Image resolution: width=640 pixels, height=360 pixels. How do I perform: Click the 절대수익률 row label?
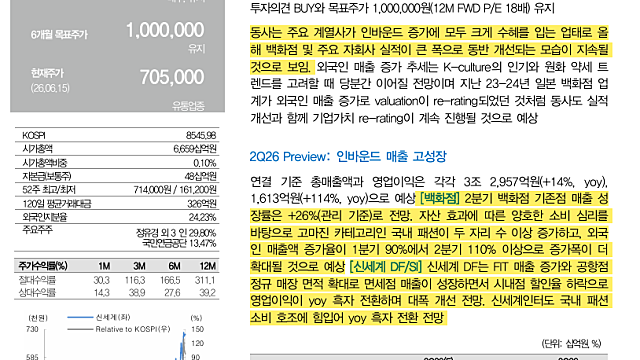(37, 280)
